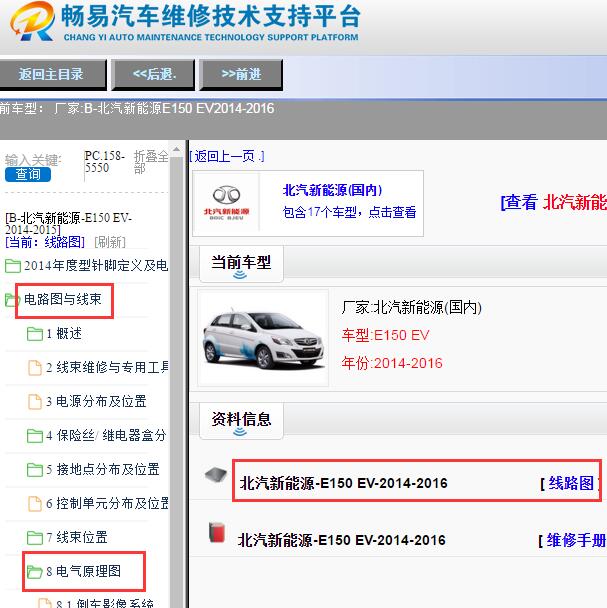Click folder icon of 4 保险丝/继电器盒
Image resolution: width=607 pixels, height=608 pixels.
coord(35,436)
